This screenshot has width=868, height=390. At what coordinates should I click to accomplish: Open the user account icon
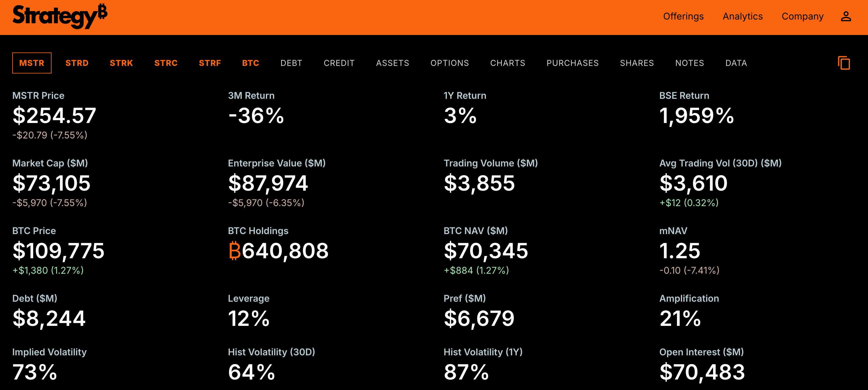(x=846, y=16)
